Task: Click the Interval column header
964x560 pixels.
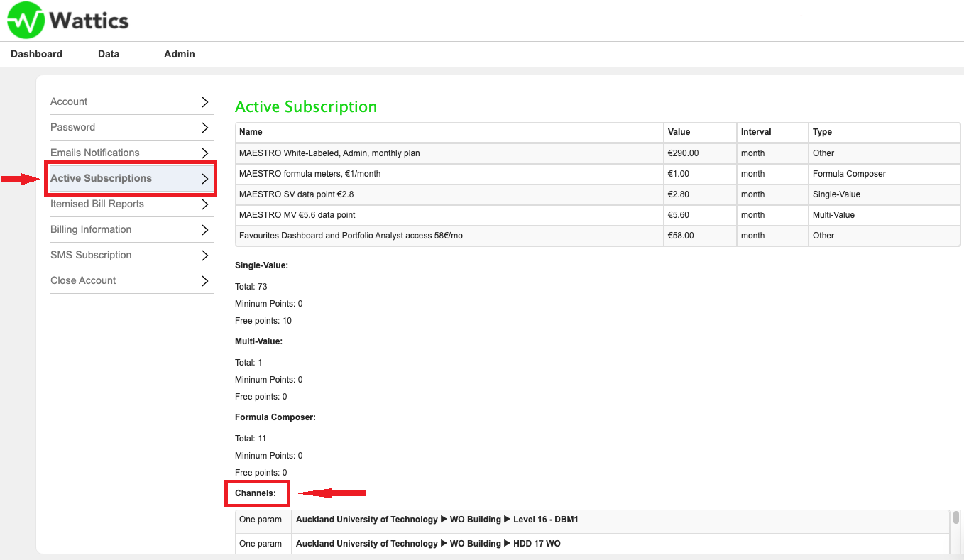Action: (x=772, y=132)
